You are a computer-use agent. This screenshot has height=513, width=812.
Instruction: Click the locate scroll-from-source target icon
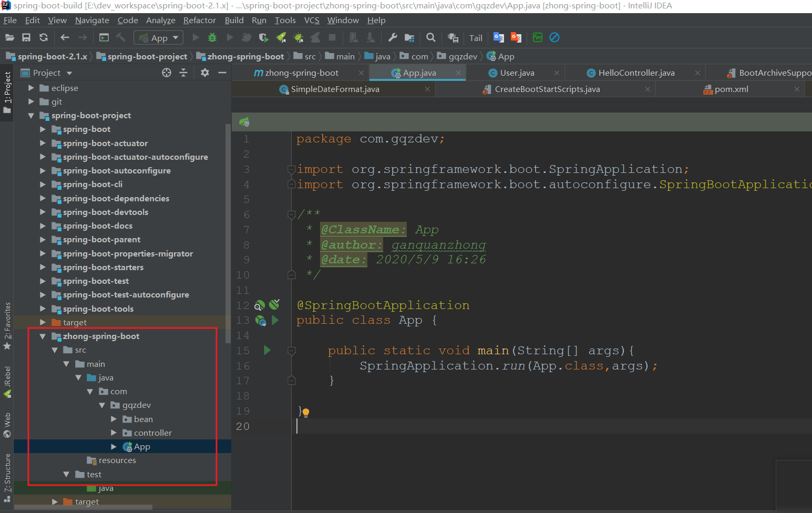(167, 73)
